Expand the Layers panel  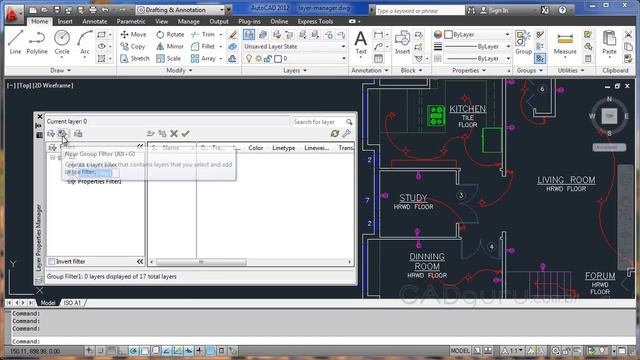coord(295,71)
